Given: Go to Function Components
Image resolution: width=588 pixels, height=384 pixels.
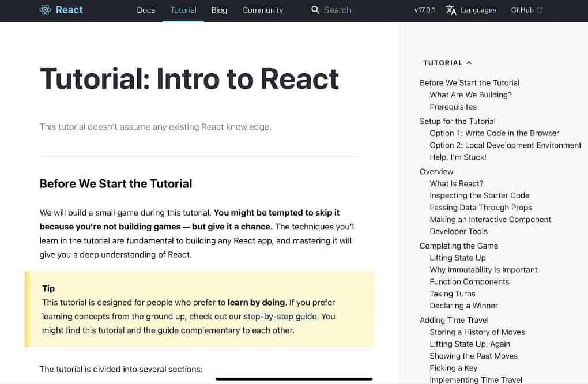Looking at the screenshot, I should click(x=469, y=281).
